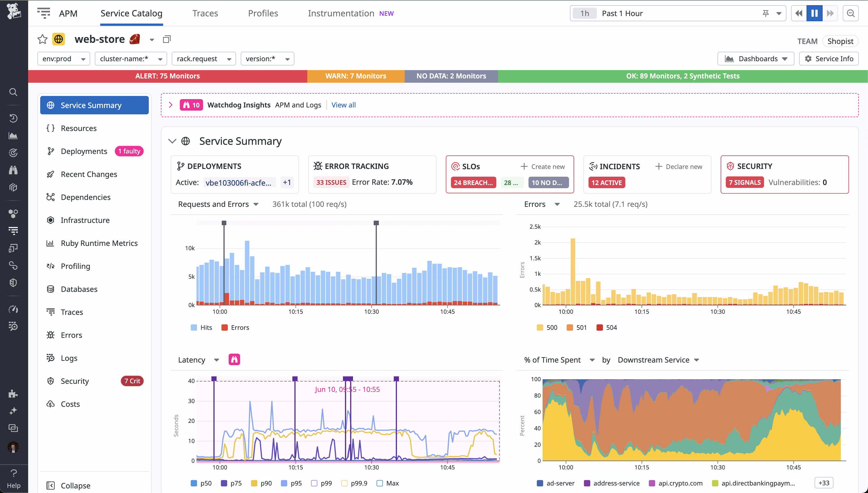
Task: Star the web-store service as favorite
Action: tap(42, 39)
